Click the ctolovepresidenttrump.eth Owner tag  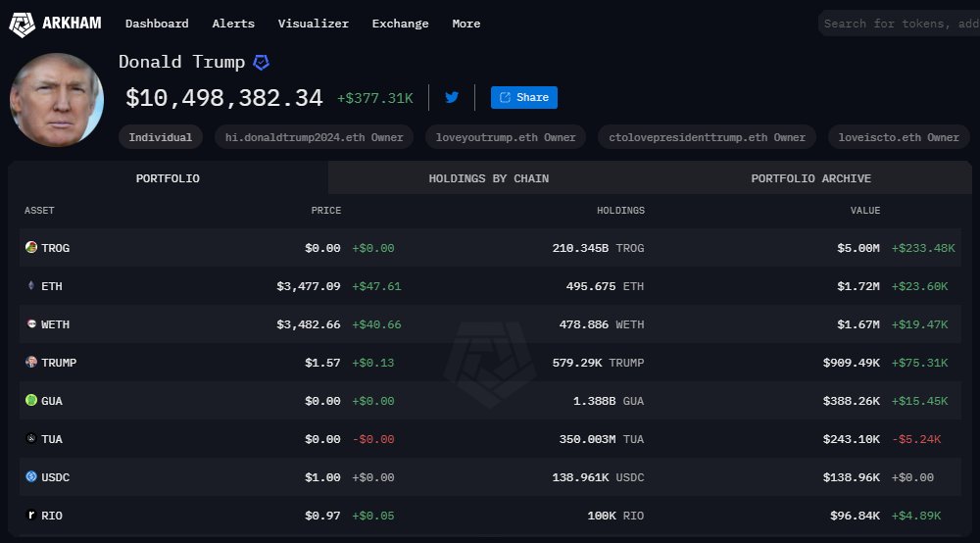(x=707, y=137)
